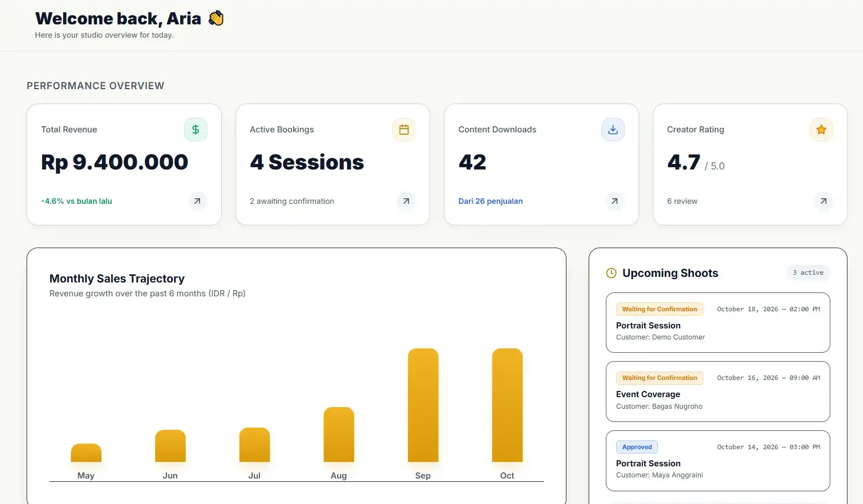Click the PERFORMANCE OVERVIEW section heading
This screenshot has width=863, height=504.
pyautogui.click(x=95, y=86)
